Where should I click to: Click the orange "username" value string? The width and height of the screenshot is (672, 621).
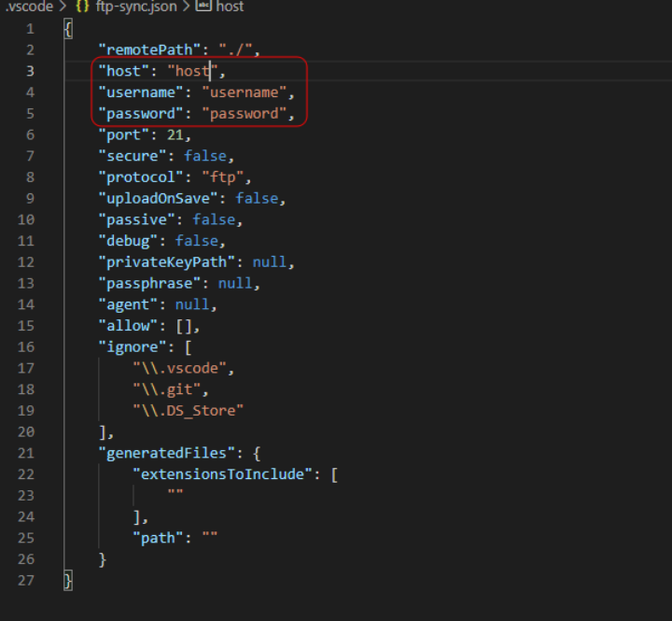click(245, 92)
